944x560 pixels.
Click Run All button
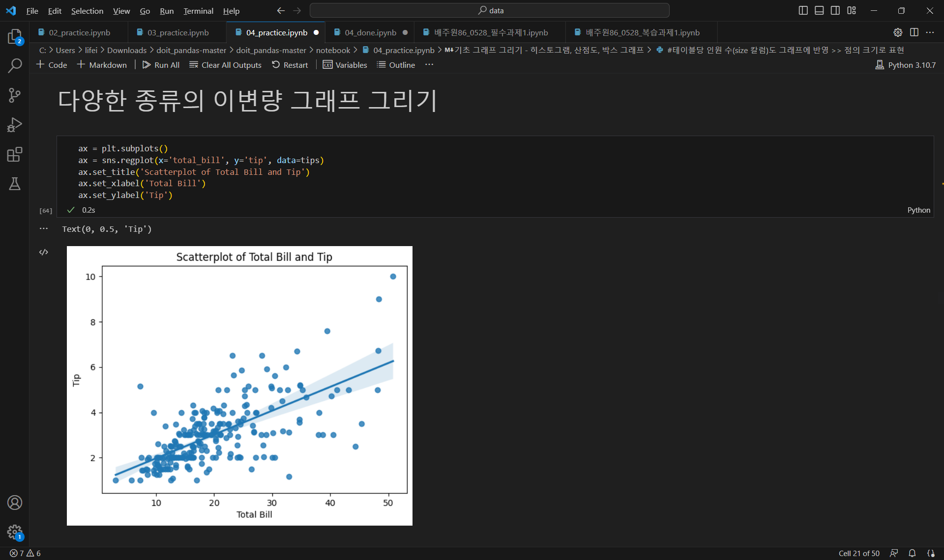[161, 65]
